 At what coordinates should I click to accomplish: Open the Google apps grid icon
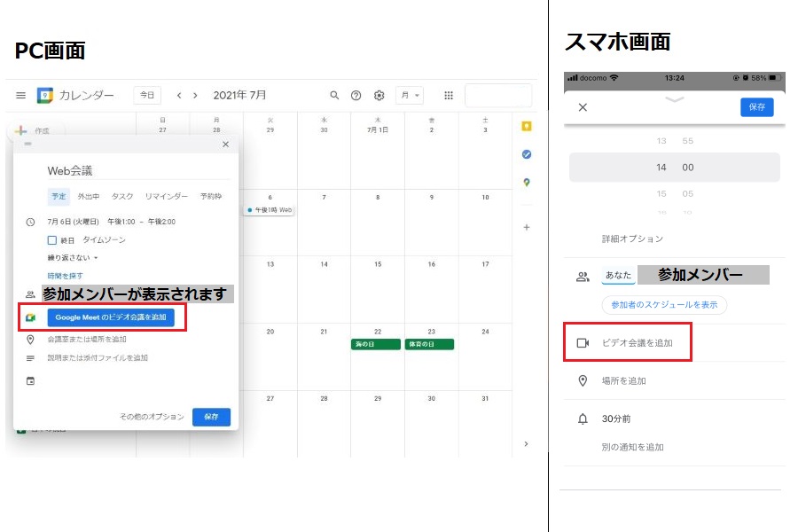pos(449,96)
